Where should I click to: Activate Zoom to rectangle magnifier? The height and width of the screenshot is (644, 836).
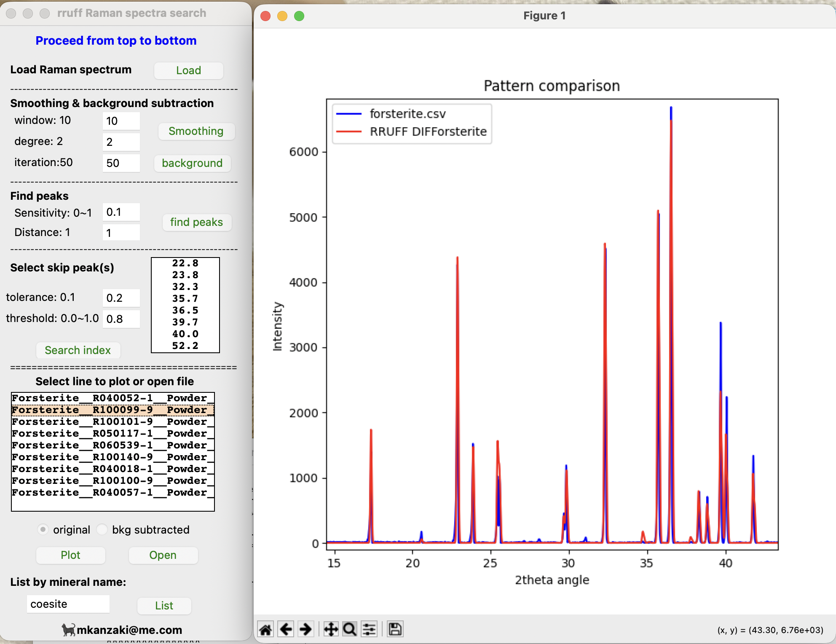pos(350,630)
